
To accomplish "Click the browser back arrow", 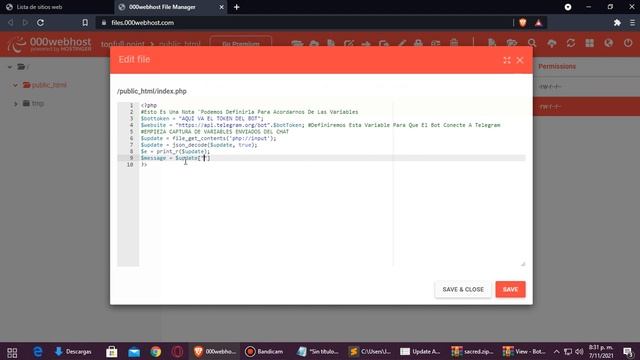I will pyautogui.click(x=11, y=22).
